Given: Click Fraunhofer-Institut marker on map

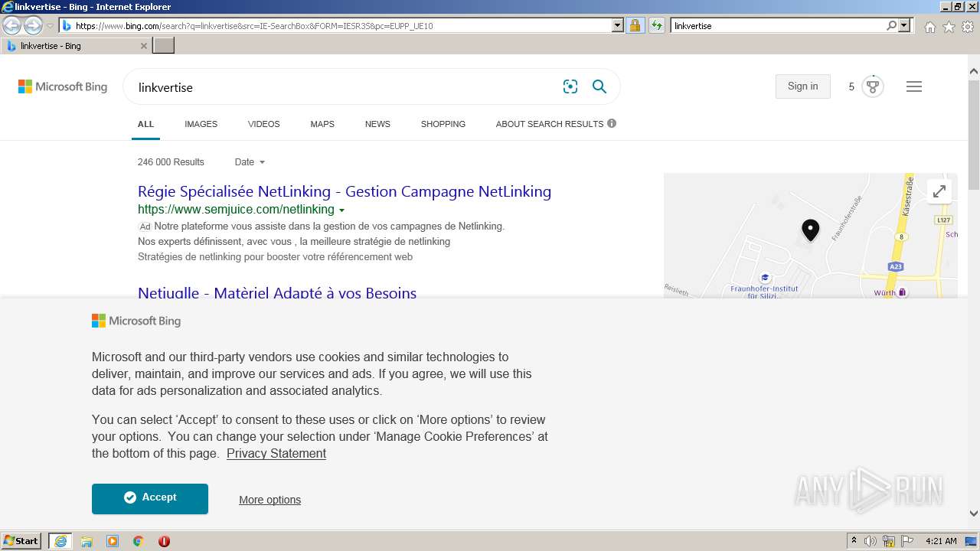Looking at the screenshot, I should [764, 278].
